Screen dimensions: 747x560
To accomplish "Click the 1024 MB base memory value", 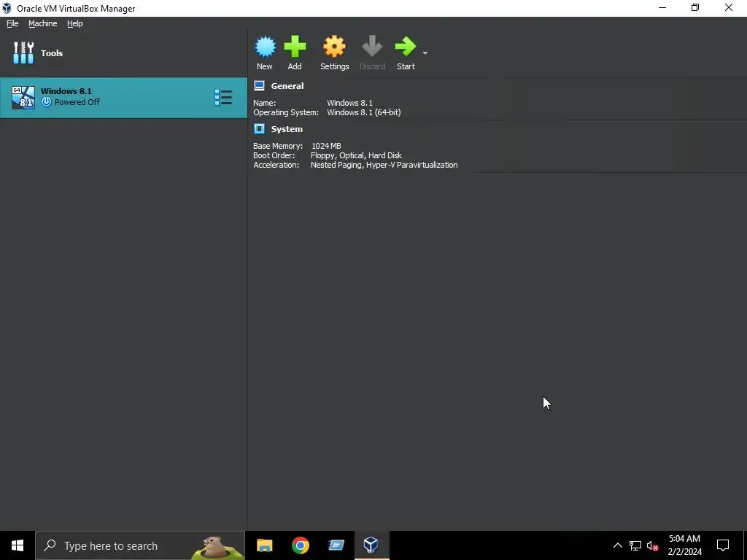I will pos(326,146).
